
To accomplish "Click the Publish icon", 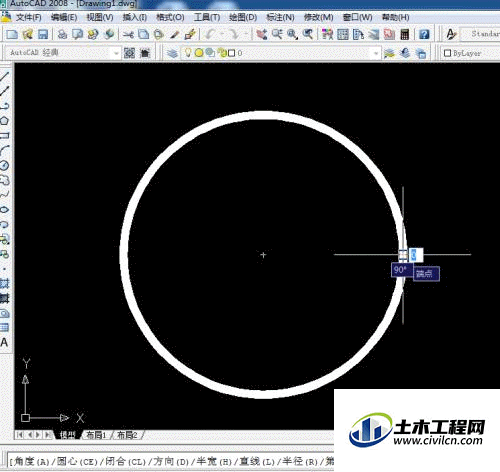I will pos(93,34).
